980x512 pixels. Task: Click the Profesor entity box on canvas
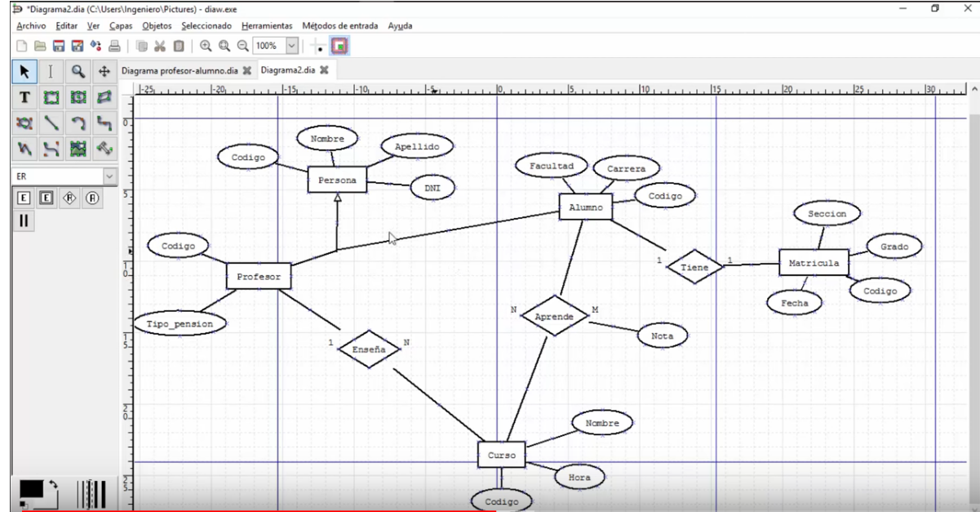[x=258, y=277]
